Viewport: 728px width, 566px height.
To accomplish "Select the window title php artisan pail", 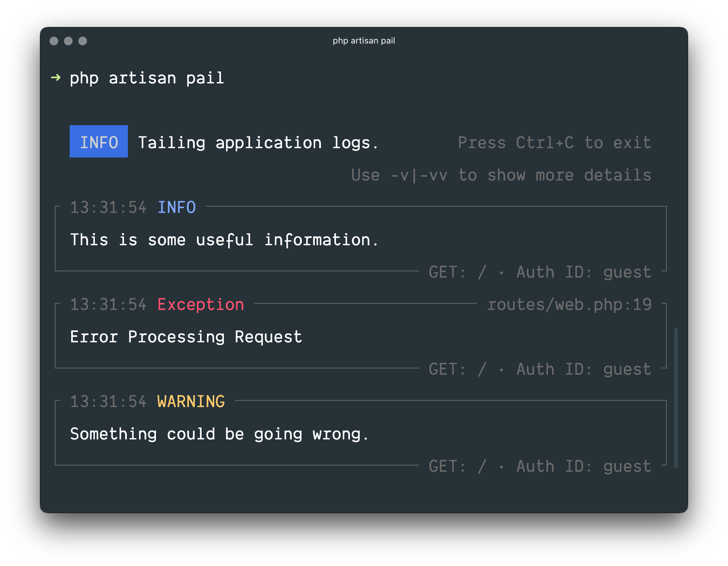I will [x=364, y=41].
